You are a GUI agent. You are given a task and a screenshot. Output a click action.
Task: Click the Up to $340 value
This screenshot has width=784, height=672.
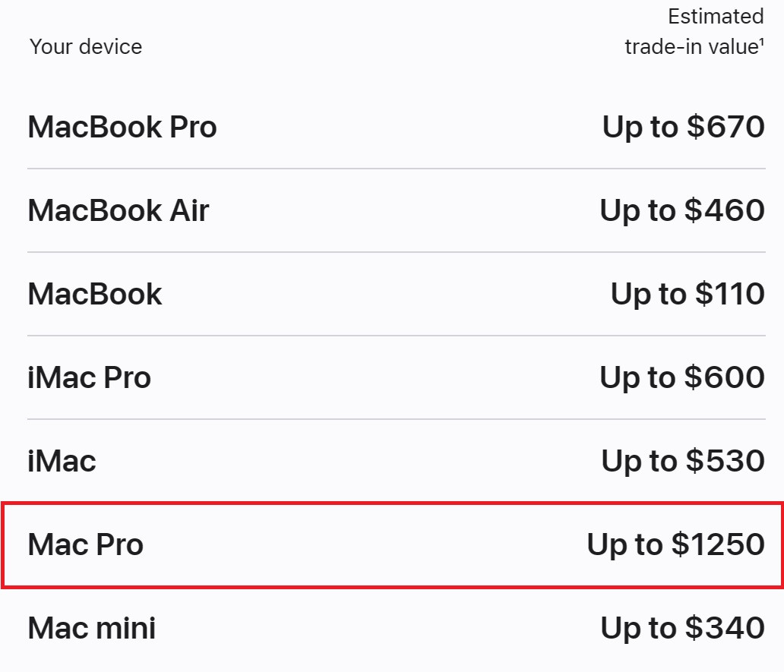pos(682,628)
